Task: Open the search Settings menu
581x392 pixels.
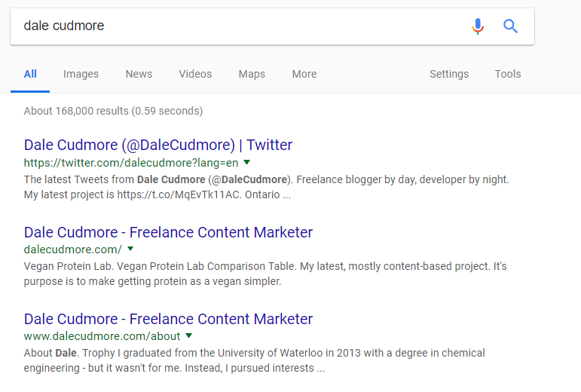Action: point(449,74)
